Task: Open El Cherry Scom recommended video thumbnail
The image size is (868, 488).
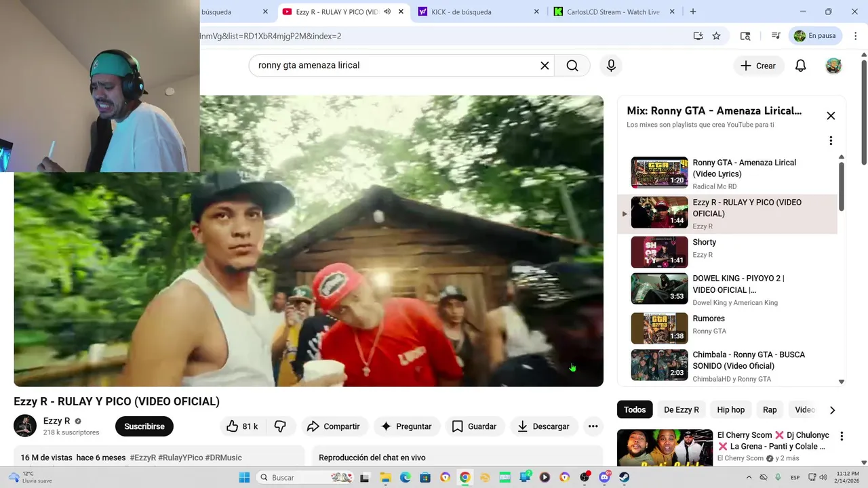Action: (x=665, y=448)
